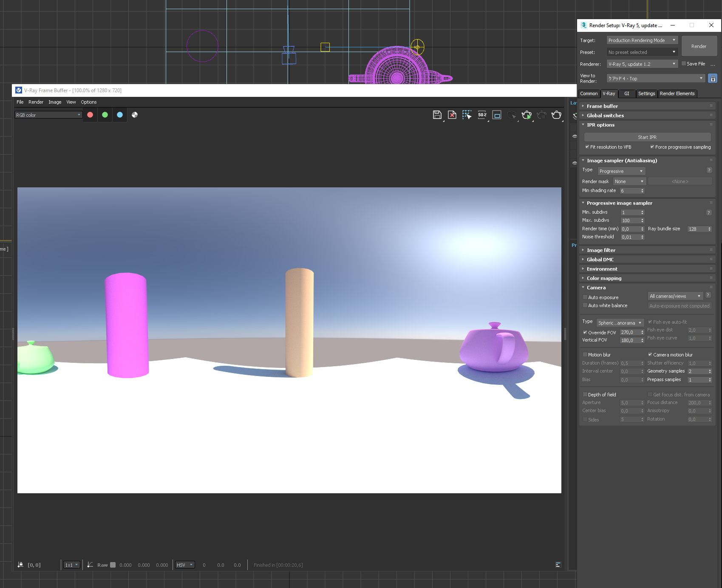Click the Max. subdivs value field

pos(630,220)
